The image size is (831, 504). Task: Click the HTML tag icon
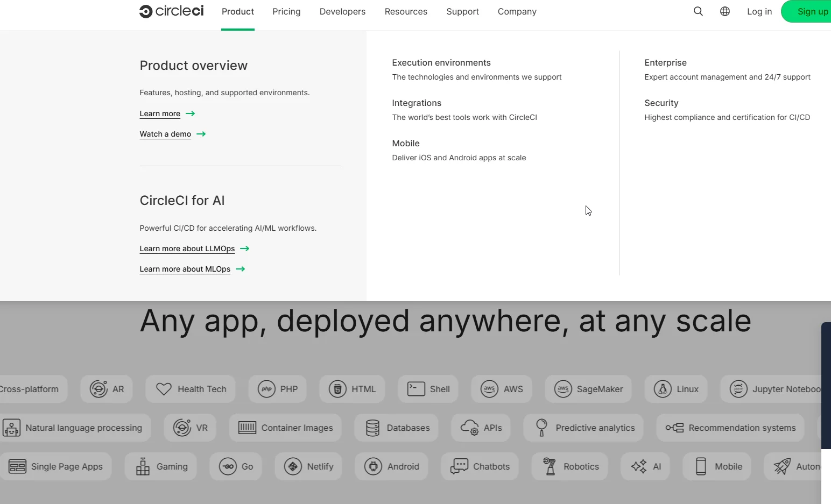[x=337, y=389]
